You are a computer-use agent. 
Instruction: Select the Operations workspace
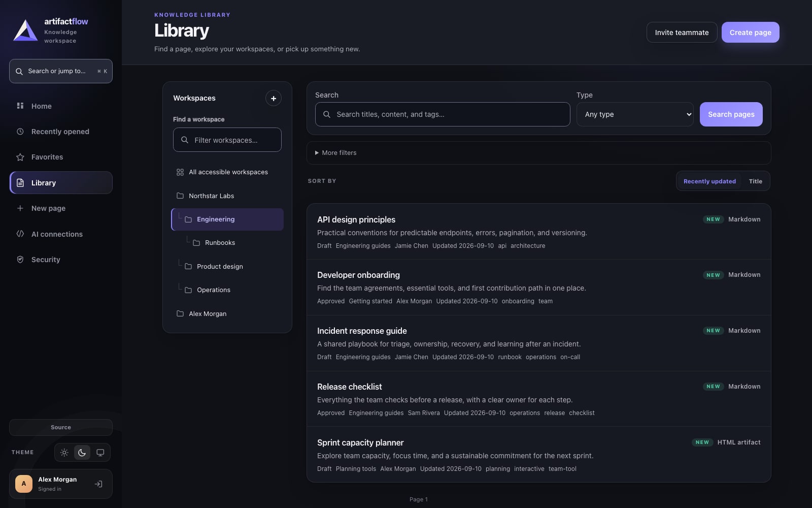point(227,290)
